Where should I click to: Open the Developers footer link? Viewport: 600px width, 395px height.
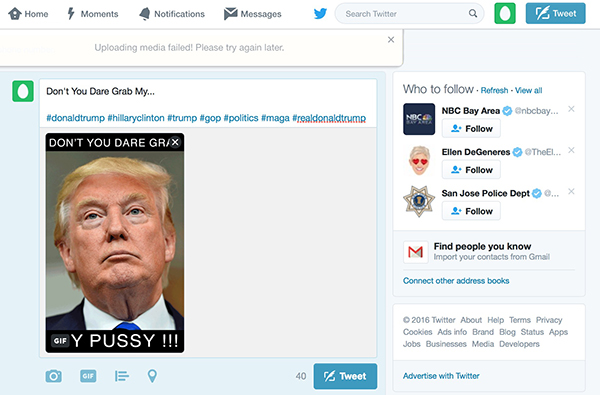click(x=519, y=344)
